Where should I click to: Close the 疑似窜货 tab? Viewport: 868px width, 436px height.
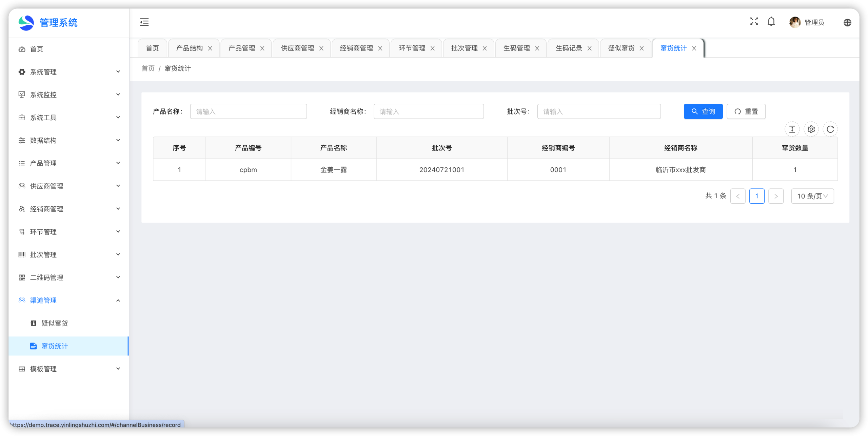[x=642, y=48]
